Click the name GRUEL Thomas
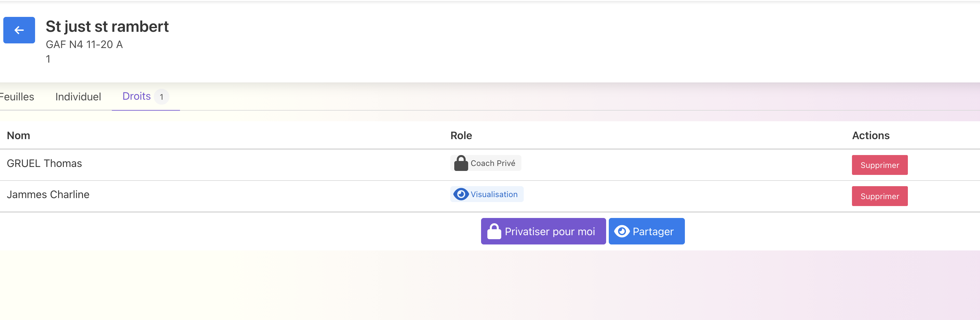This screenshot has width=980, height=320. 44,163
